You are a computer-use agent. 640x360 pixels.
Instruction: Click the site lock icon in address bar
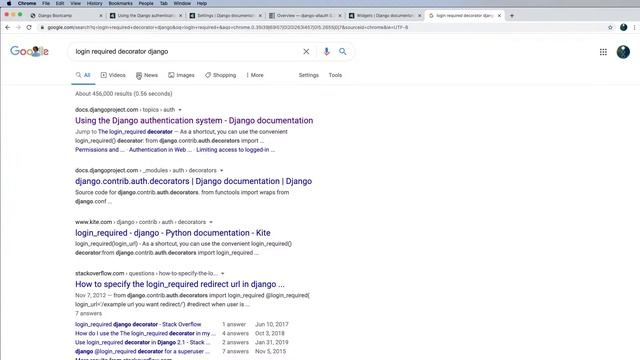click(x=42, y=27)
